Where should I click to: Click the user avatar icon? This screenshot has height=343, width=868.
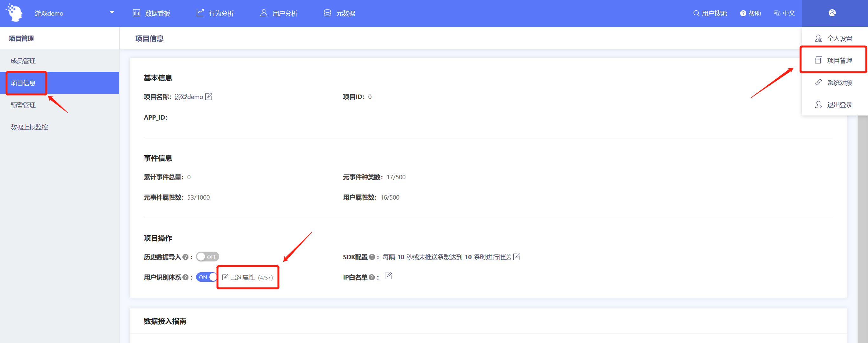[832, 13]
